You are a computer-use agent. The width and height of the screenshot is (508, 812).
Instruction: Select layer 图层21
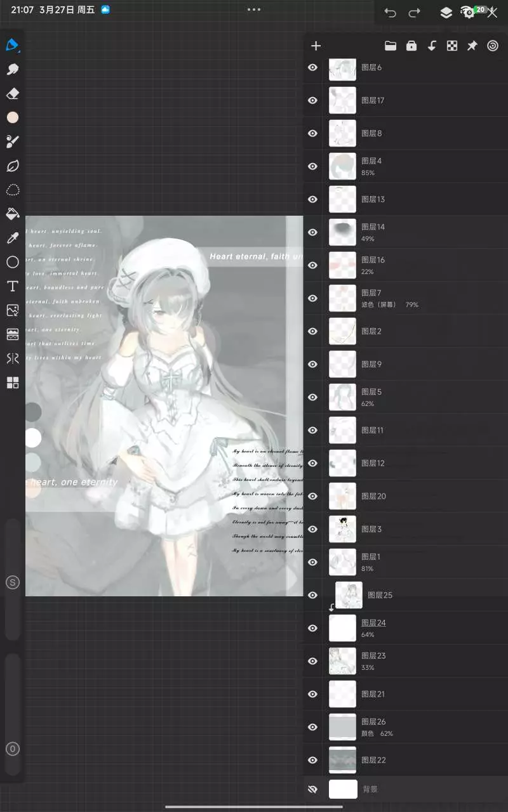click(406, 694)
